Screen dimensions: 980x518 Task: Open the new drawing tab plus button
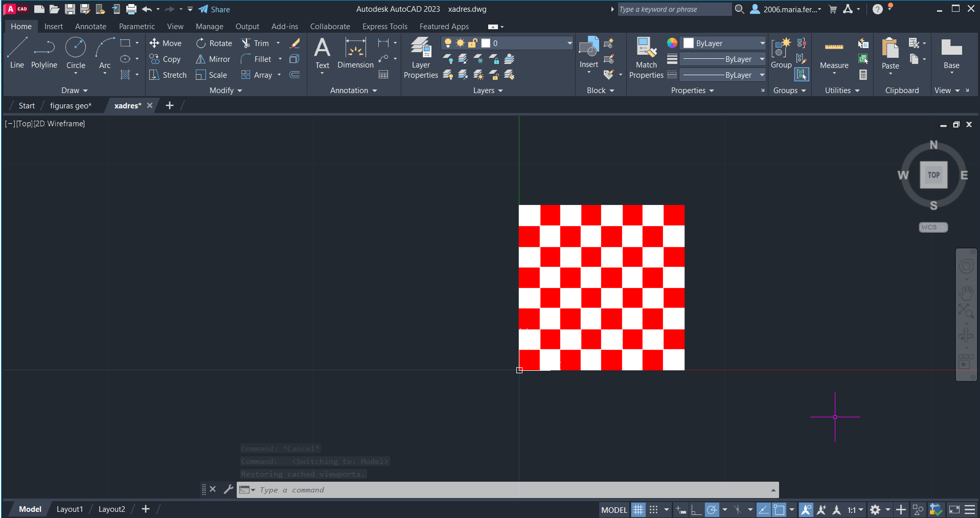click(x=170, y=105)
